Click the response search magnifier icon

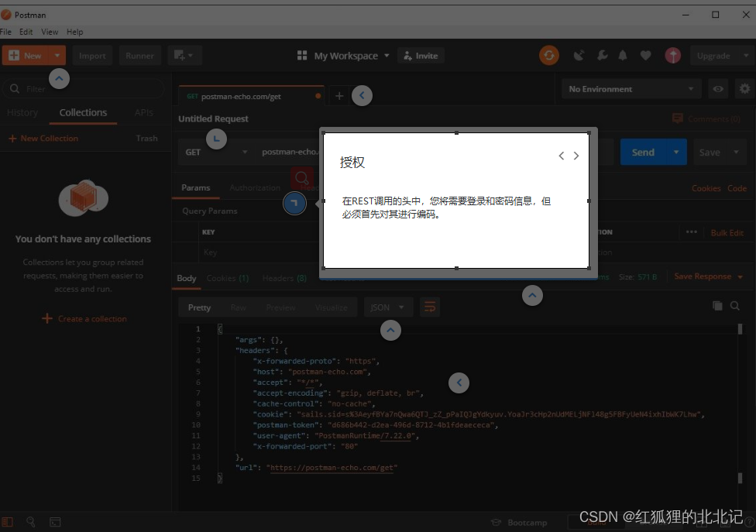click(x=735, y=306)
